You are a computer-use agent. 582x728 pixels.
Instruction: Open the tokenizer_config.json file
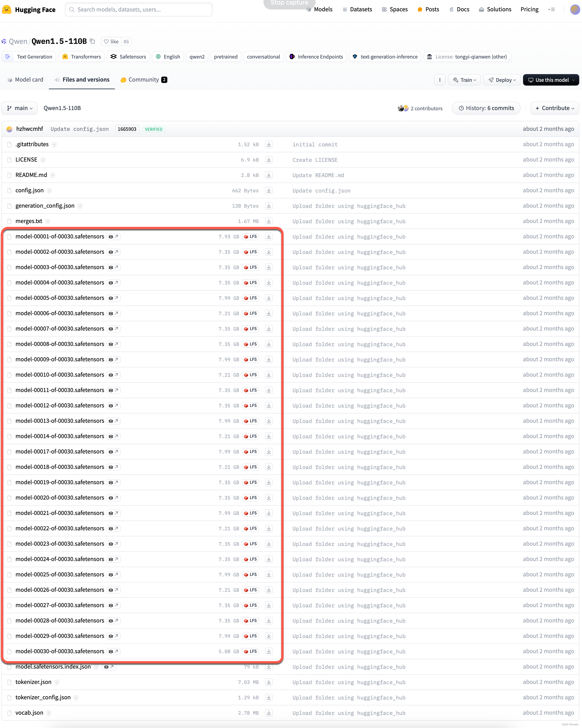43,697
